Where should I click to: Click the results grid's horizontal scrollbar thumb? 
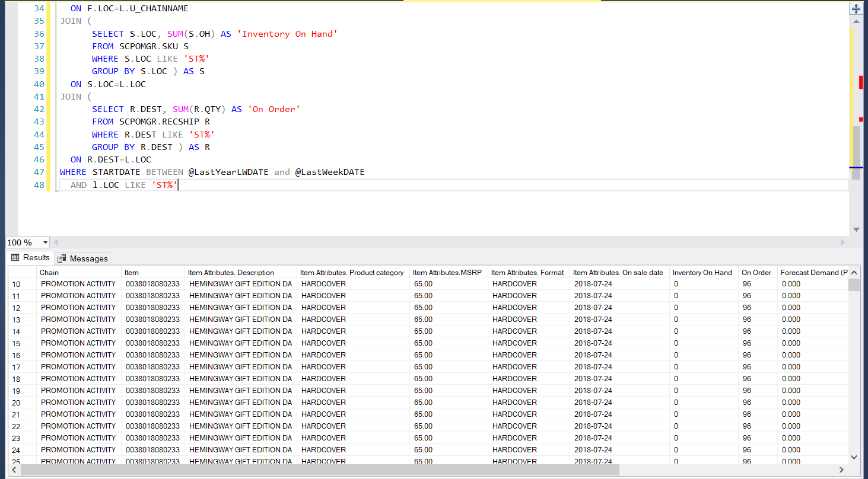[x=320, y=470]
